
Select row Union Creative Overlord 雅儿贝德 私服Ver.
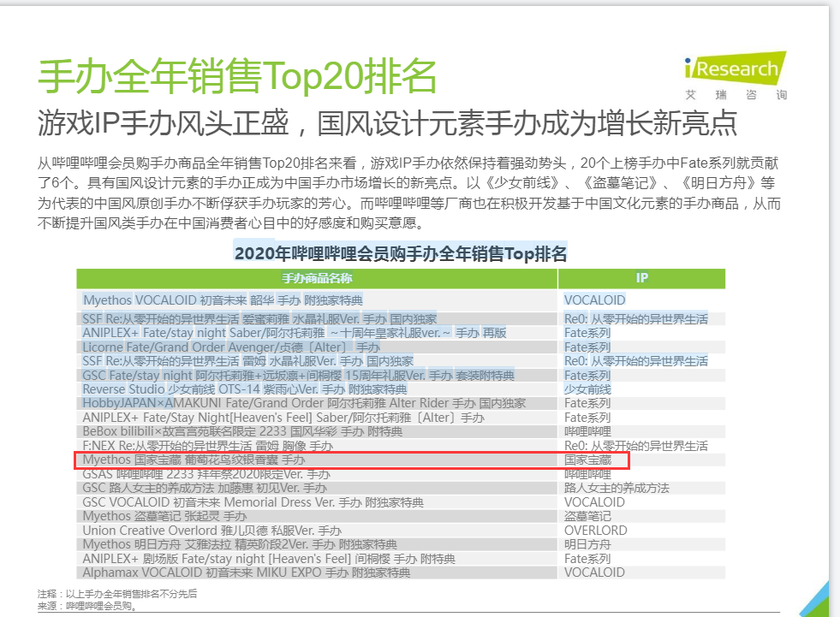[x=401, y=531]
